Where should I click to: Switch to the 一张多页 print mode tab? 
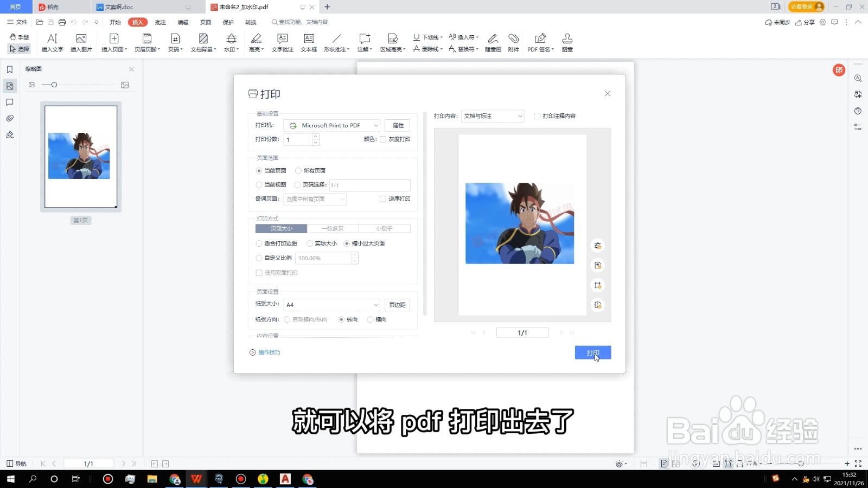tap(333, 229)
